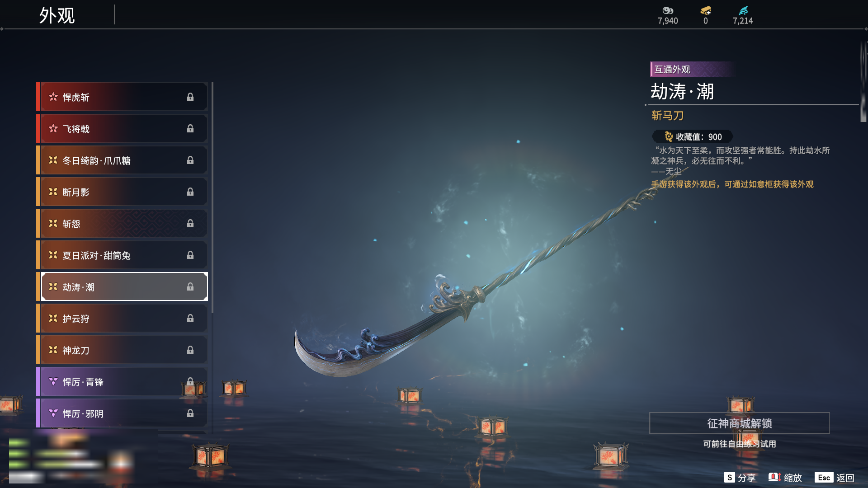Click the skin list scrollbar
Screen dimensions: 868x488
(212, 198)
